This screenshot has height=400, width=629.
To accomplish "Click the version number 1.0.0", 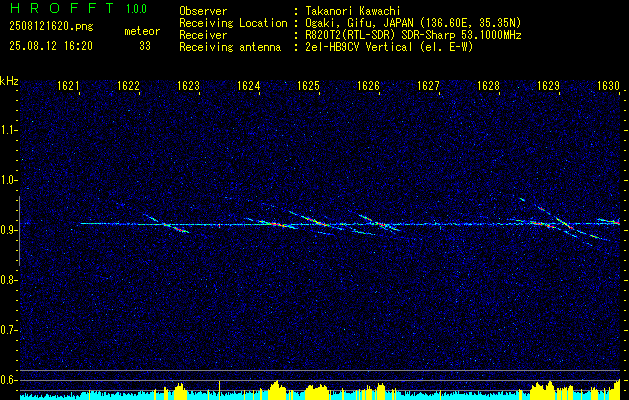I will [x=136, y=9].
